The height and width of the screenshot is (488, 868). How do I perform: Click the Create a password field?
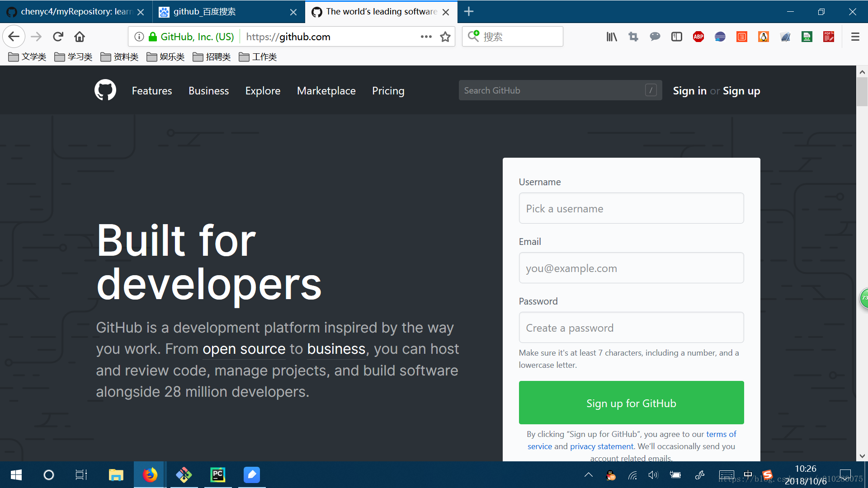click(x=631, y=328)
